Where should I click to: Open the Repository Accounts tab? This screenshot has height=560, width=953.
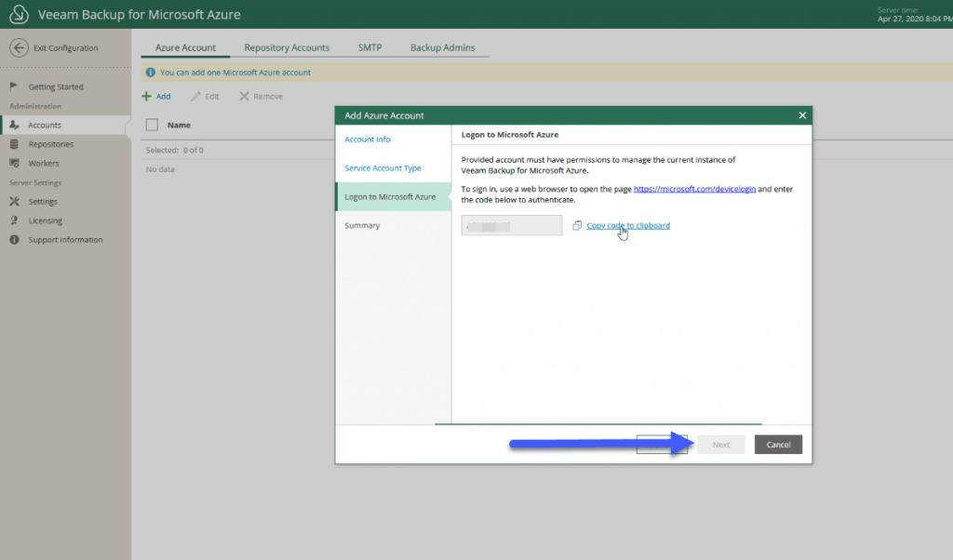287,47
